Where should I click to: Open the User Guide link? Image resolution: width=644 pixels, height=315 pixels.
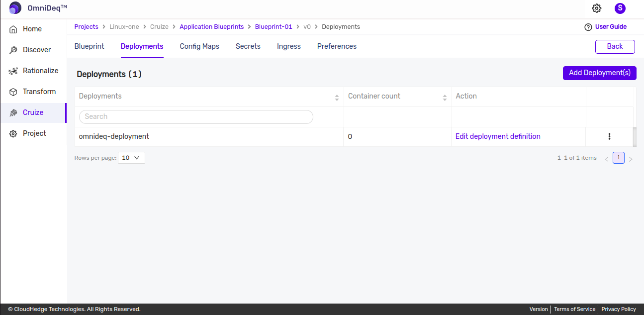pos(611,27)
